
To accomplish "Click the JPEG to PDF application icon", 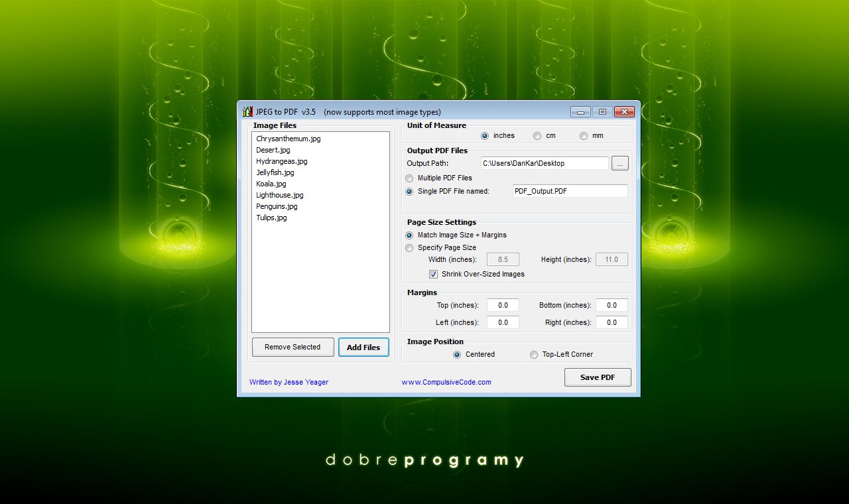I will point(247,111).
